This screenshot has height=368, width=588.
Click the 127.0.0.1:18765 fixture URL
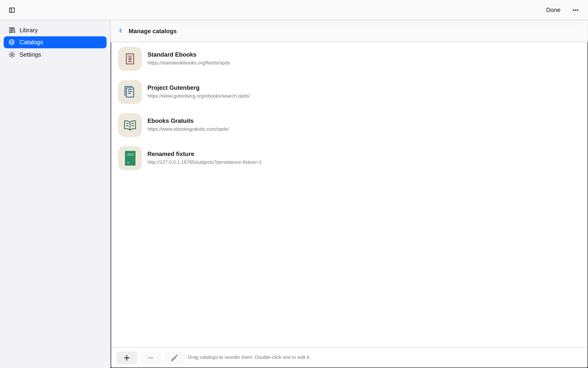tap(204, 162)
